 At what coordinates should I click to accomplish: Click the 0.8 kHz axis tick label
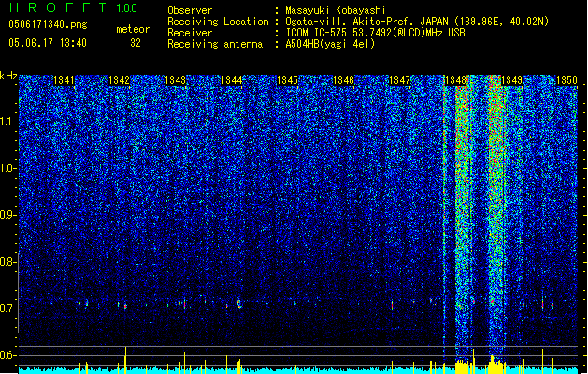pos(7,262)
